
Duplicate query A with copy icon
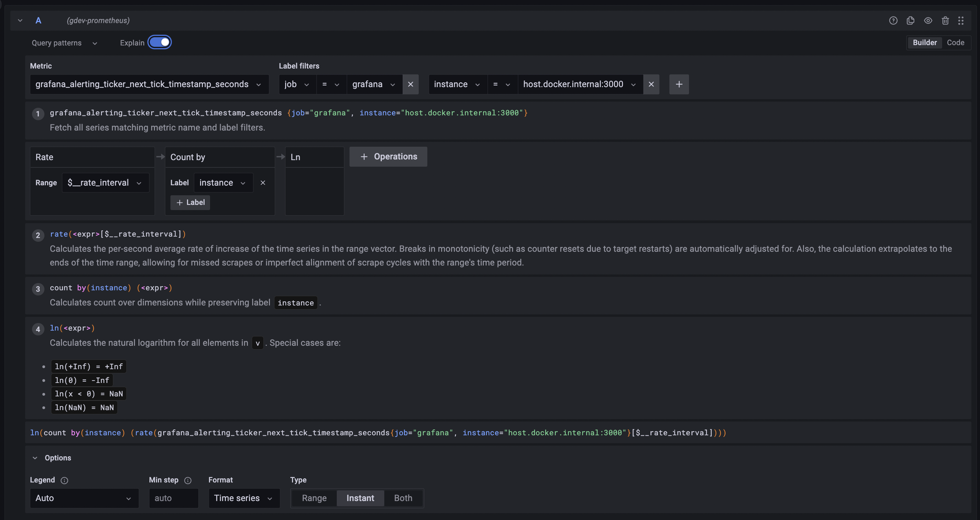[x=910, y=21]
